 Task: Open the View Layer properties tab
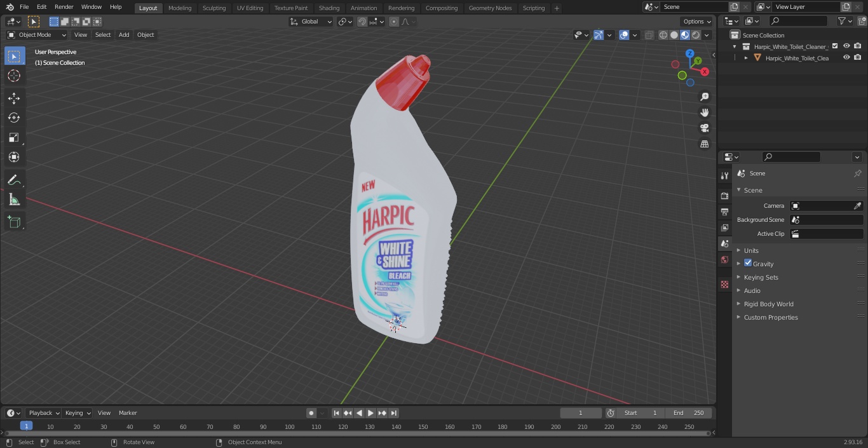(724, 227)
